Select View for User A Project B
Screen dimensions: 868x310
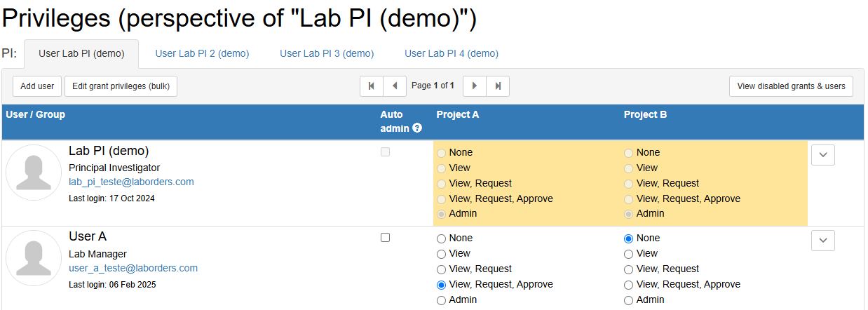[628, 254]
